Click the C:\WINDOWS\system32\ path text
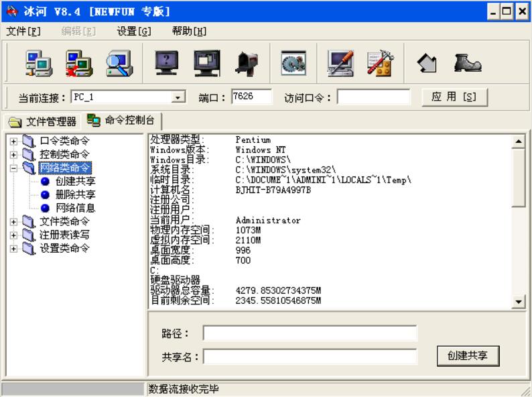 [285, 170]
